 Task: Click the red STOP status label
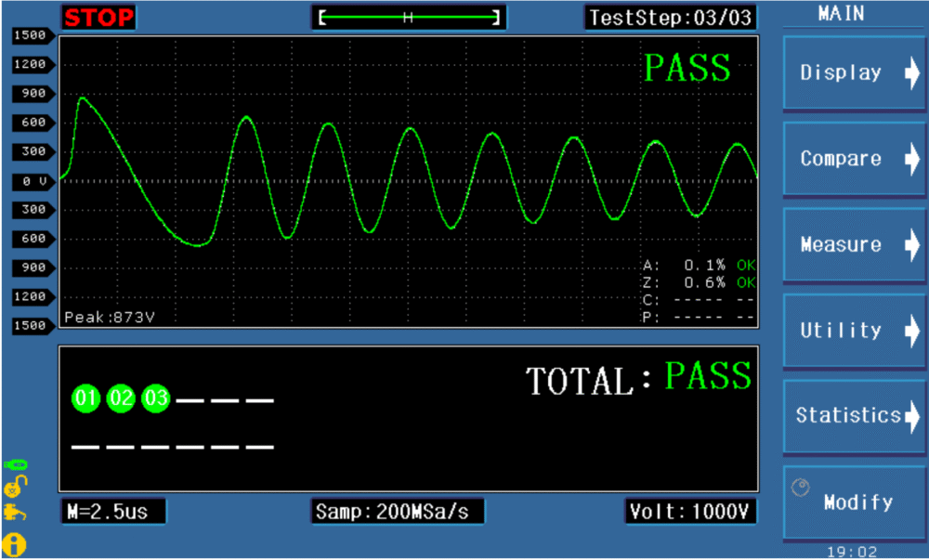[x=99, y=18]
